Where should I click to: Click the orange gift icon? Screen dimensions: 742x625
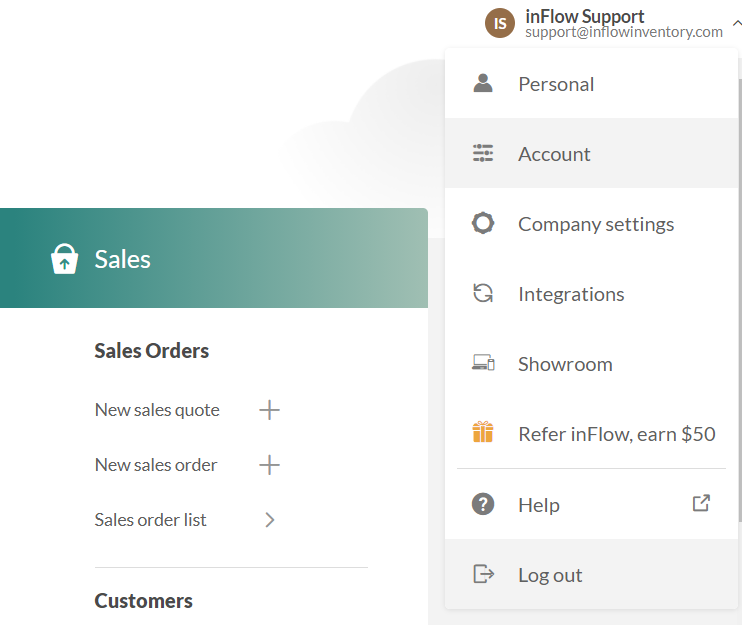tap(483, 431)
